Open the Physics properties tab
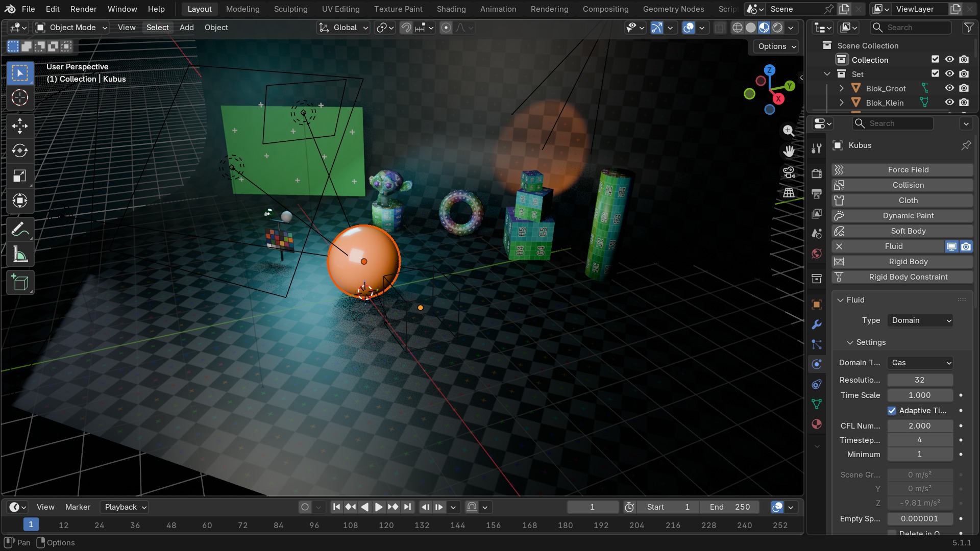Image resolution: width=980 pixels, height=551 pixels. 817,364
